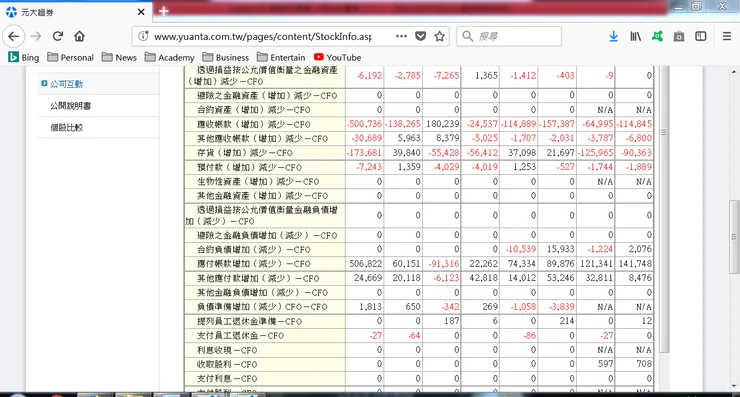Select row label 生物性資產（增加）減少－CFO
740x397 pixels.
point(258,182)
